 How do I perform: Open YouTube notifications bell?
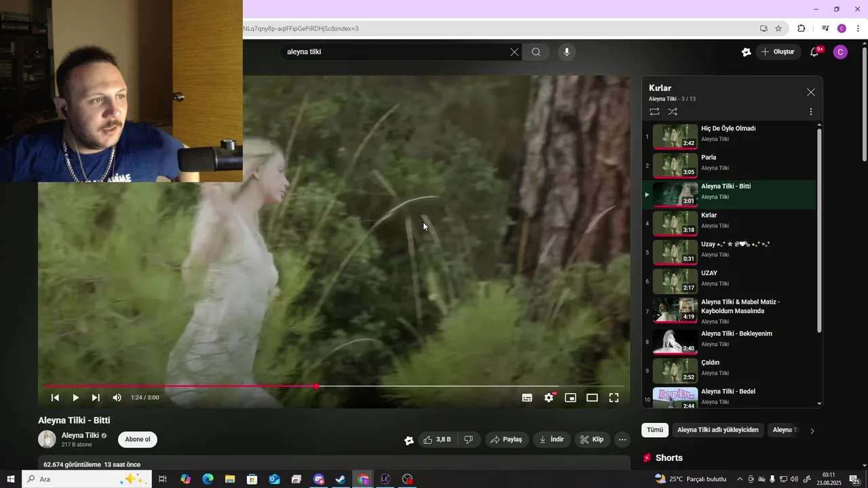[x=815, y=52]
